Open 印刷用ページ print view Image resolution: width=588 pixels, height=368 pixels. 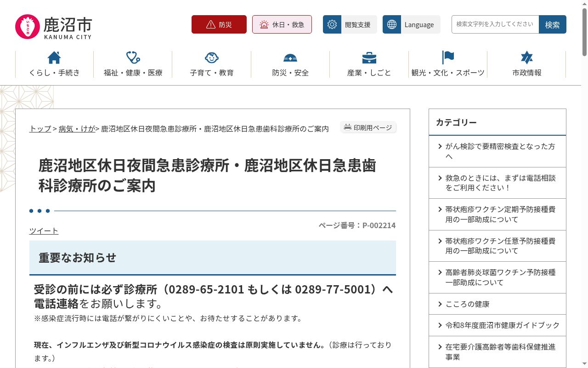click(368, 127)
